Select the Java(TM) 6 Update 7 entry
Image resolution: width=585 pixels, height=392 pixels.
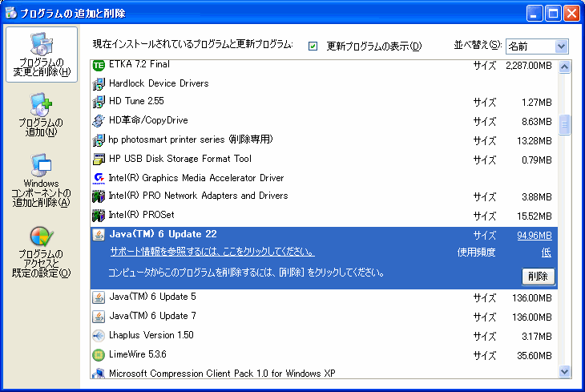[324, 317]
